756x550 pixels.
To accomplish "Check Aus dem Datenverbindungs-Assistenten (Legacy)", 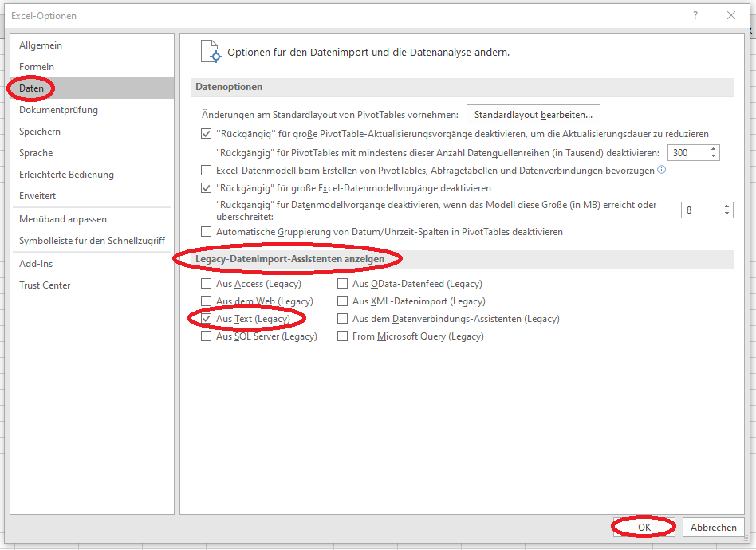I will pyautogui.click(x=342, y=319).
